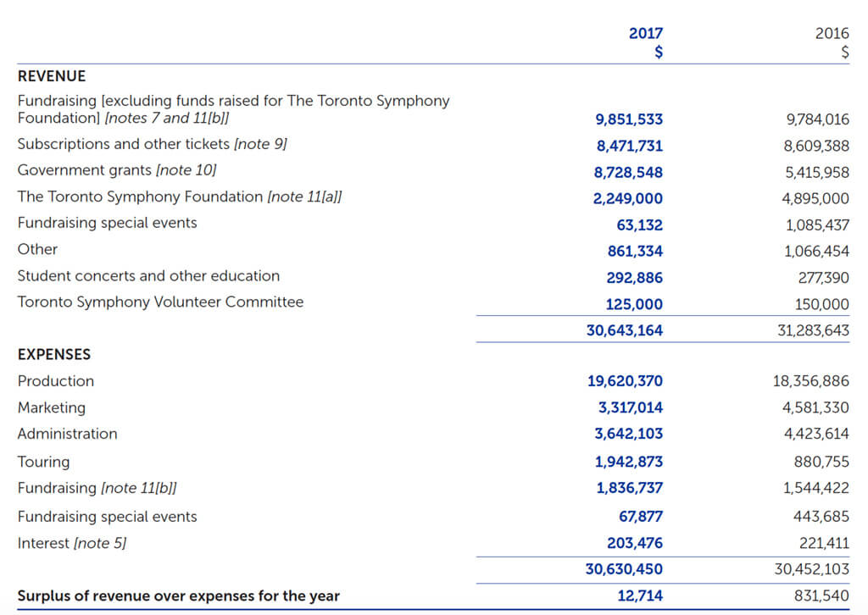Click The Toronto Symphony Foundation row label

point(179,197)
